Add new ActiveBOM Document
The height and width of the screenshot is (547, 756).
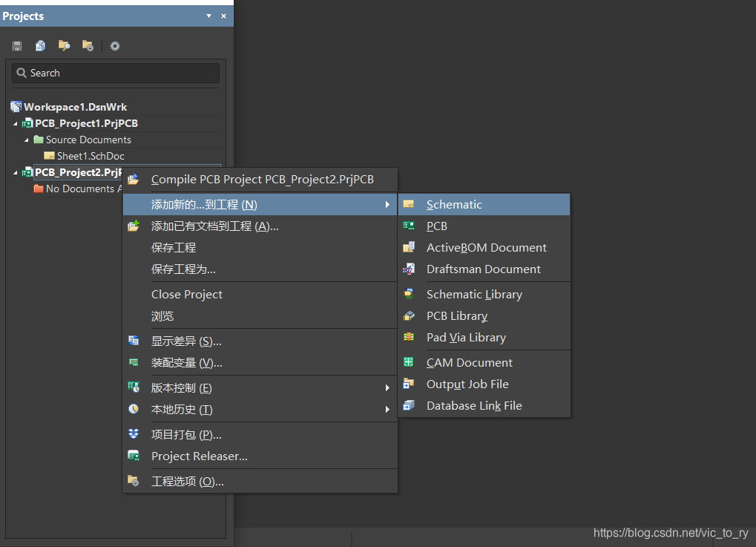pos(484,247)
